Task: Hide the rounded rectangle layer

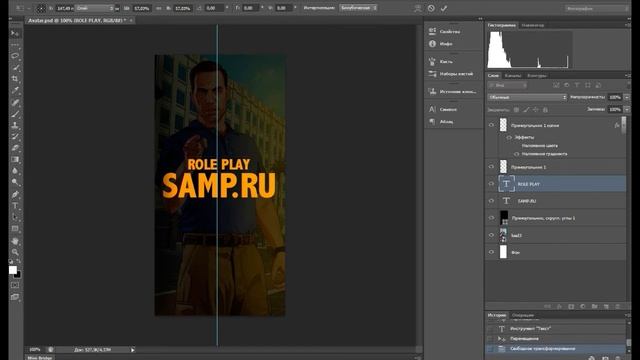Action: [491, 218]
